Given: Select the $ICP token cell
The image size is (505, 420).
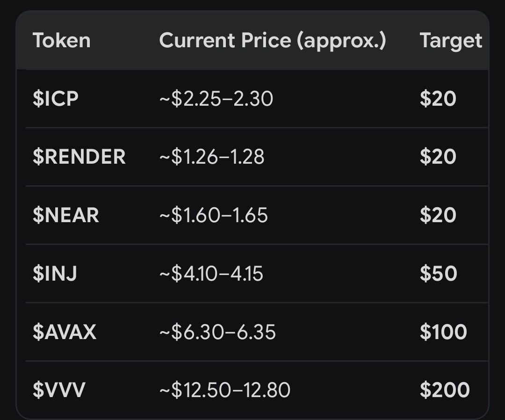Looking at the screenshot, I should click(55, 99).
